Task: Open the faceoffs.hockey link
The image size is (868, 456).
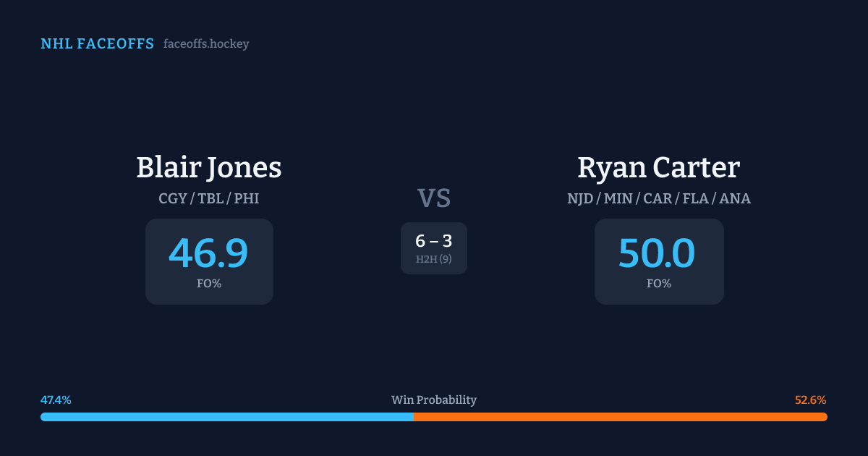Action: [x=206, y=44]
